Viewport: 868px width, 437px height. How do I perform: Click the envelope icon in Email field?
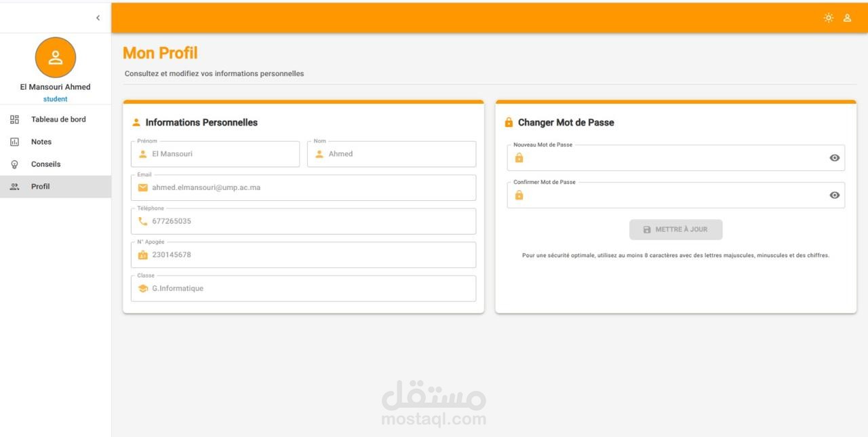[x=142, y=187]
